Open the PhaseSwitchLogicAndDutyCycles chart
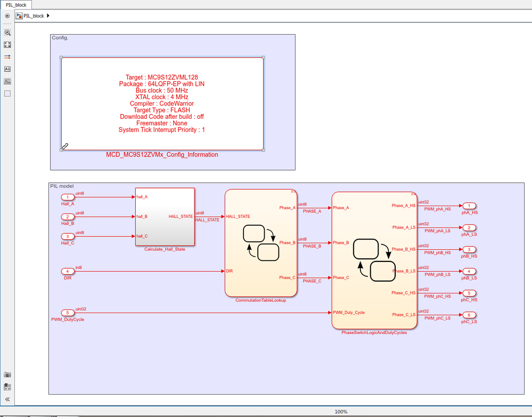 (373, 259)
